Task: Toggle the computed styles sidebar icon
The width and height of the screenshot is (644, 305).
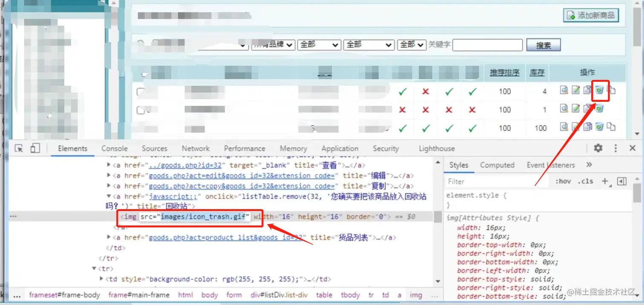Action: click(x=622, y=181)
